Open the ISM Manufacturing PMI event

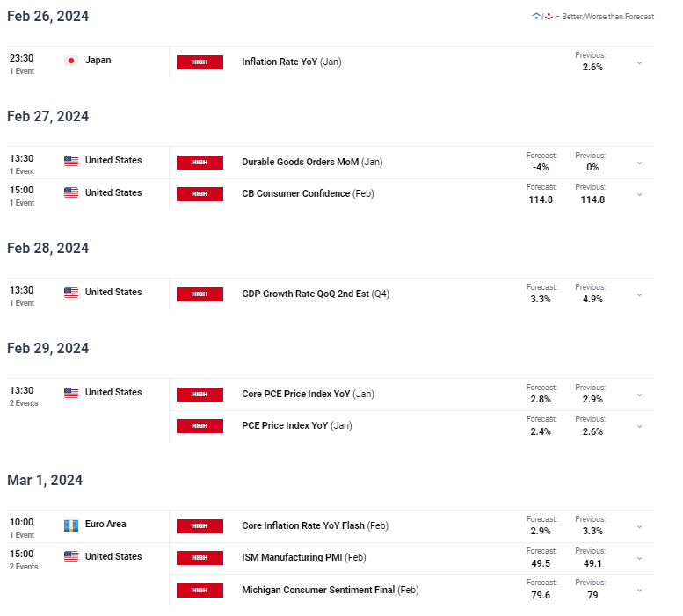(303, 557)
